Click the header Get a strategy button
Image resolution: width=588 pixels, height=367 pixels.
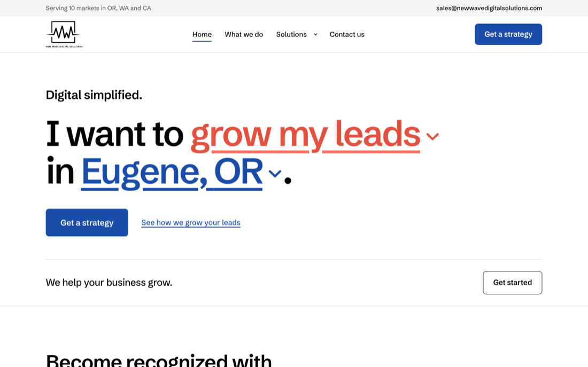tap(508, 34)
